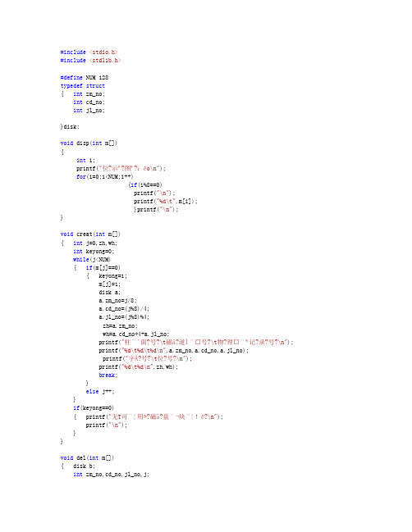Click the '{if(i%8==0)' condition line
Viewport: 412px width, 532px height.
coord(145,184)
